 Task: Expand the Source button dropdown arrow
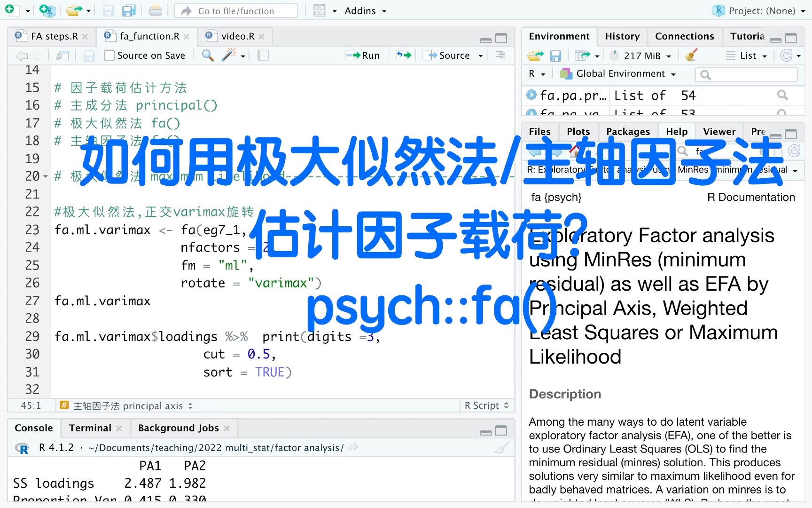[480, 55]
